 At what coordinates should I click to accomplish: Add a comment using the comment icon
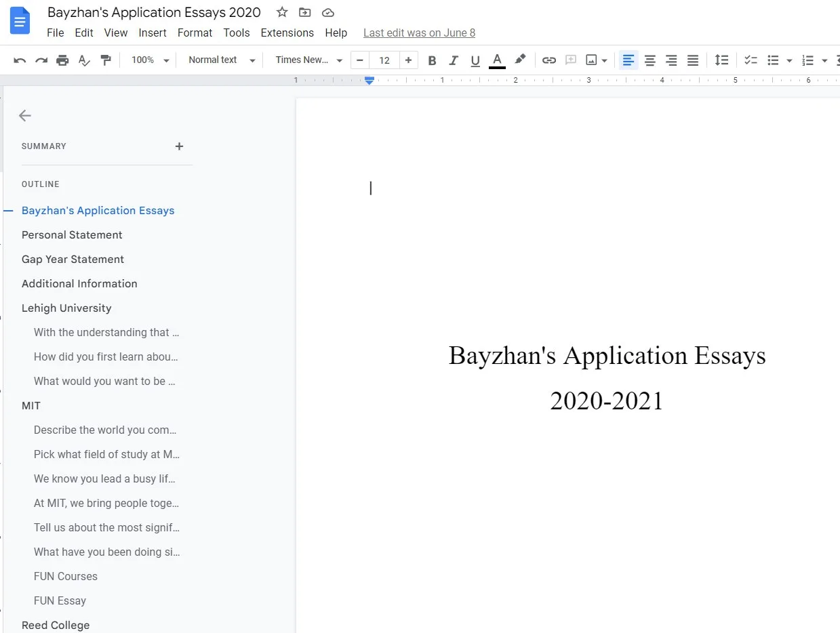pyautogui.click(x=571, y=60)
